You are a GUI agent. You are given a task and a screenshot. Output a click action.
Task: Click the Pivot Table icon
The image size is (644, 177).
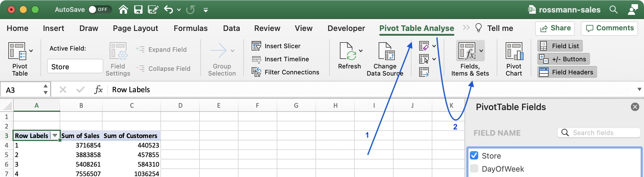point(16,51)
